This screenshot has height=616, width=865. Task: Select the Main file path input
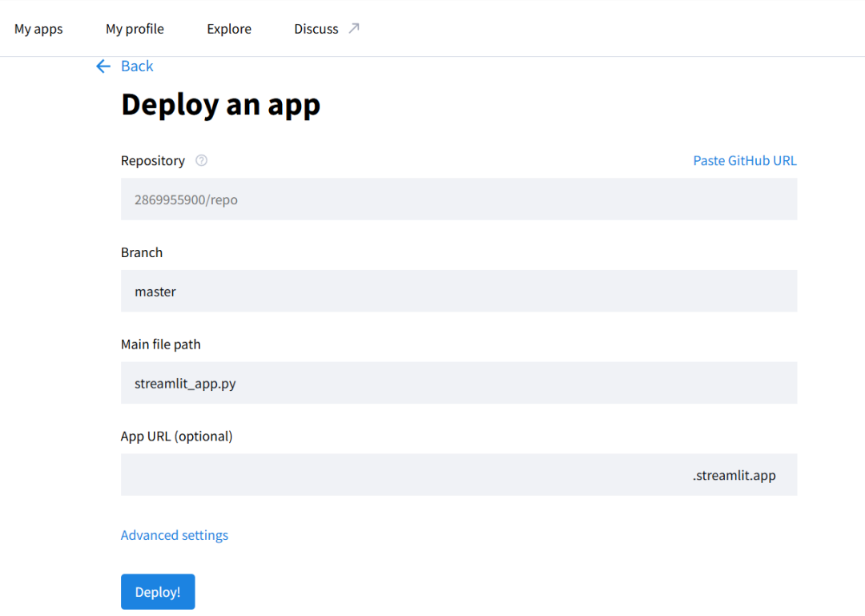pyautogui.click(x=458, y=383)
